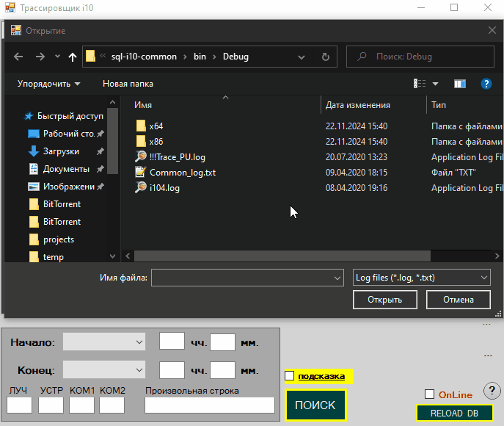Click the Начало hours field
Viewport: 504px width, 426px height.
172,342
